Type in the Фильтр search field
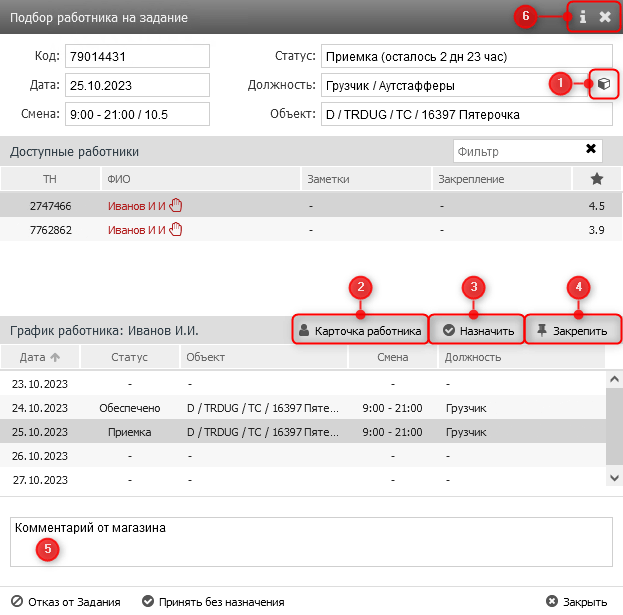The image size is (623, 615). pos(514,151)
